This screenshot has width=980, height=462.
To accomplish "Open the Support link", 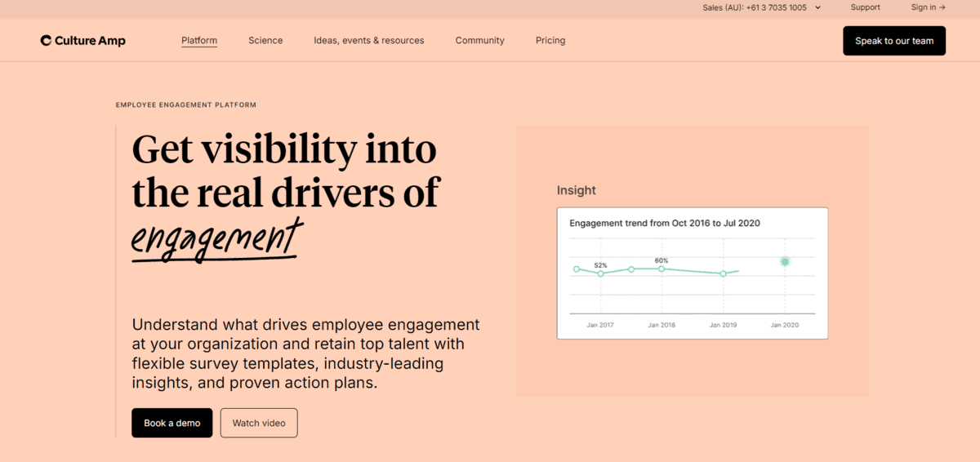I will tap(865, 7).
